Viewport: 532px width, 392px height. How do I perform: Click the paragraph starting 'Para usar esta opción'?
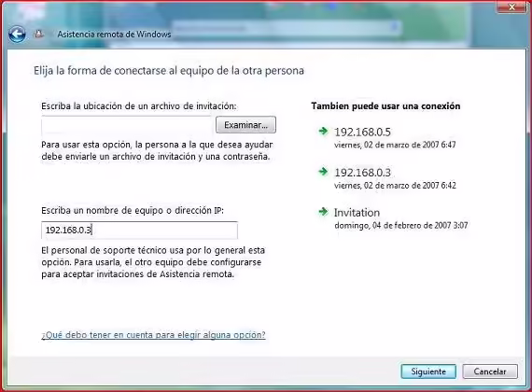tap(157, 150)
